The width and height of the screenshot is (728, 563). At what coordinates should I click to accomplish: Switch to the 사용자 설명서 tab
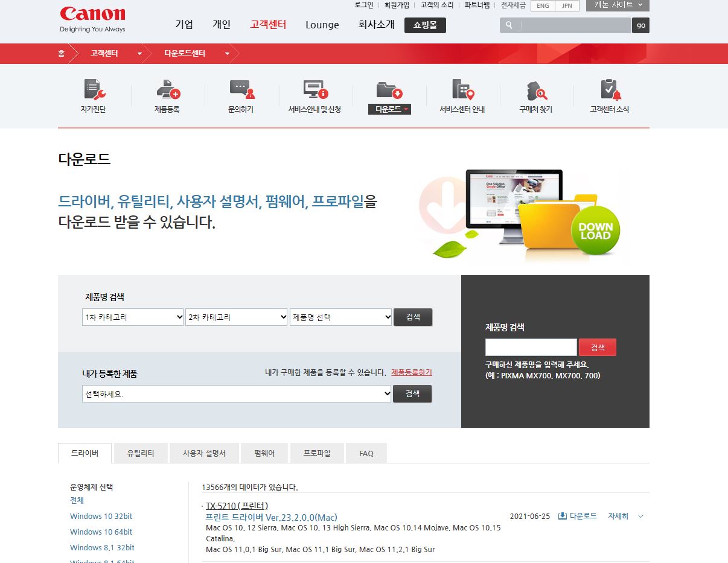pos(204,453)
